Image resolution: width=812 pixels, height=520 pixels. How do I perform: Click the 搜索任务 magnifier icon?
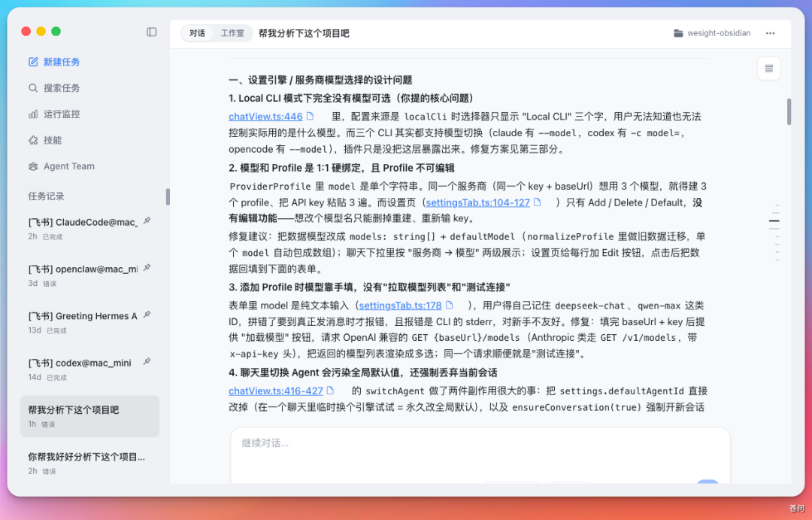(x=33, y=88)
